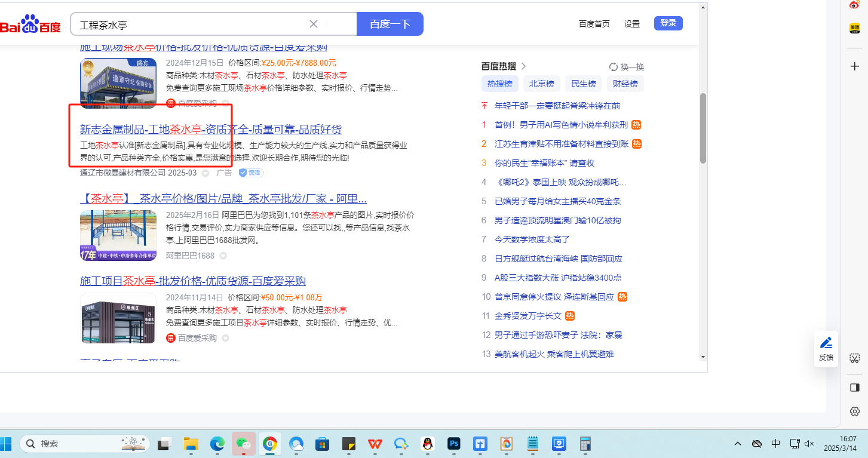Open the screenshot tool in the sidebar

click(x=854, y=358)
